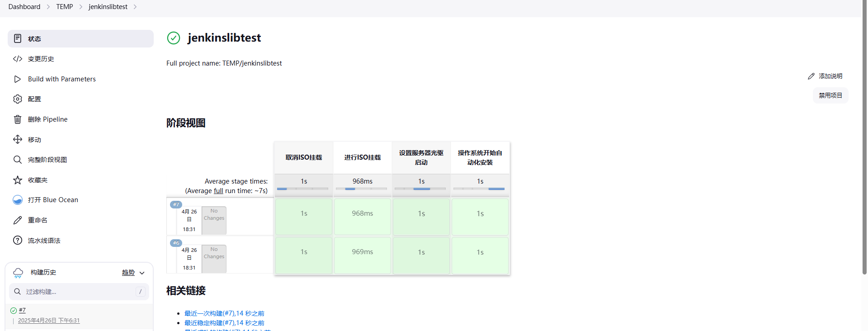868x331 pixels.
Task: Click build #7 操作系统开始自动化安装 stage cell
Action: click(480, 217)
